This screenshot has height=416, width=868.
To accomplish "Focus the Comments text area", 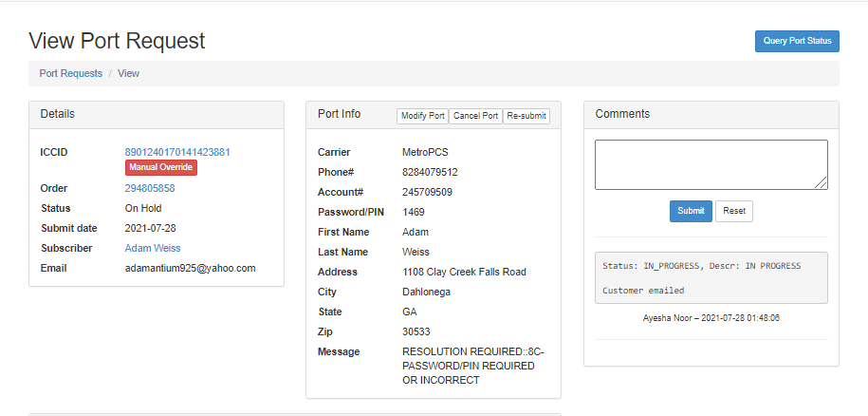I will pos(711,164).
